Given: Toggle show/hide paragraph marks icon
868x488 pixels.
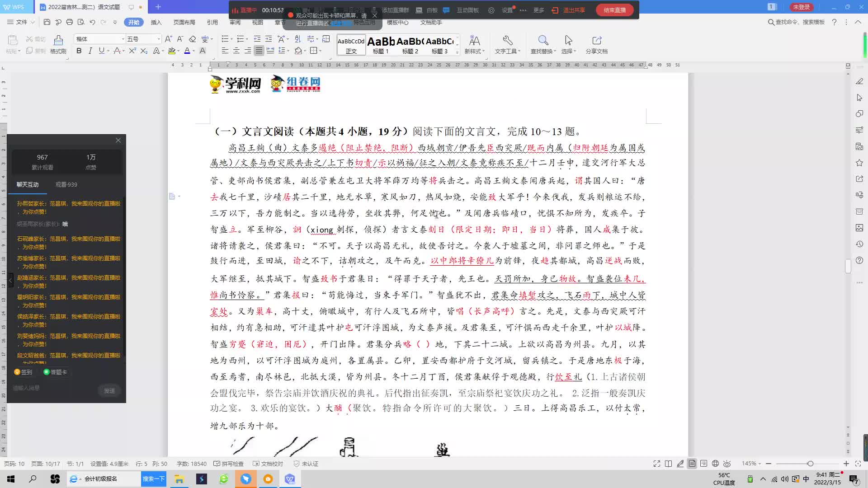Looking at the screenshot, I should pos(311,39).
